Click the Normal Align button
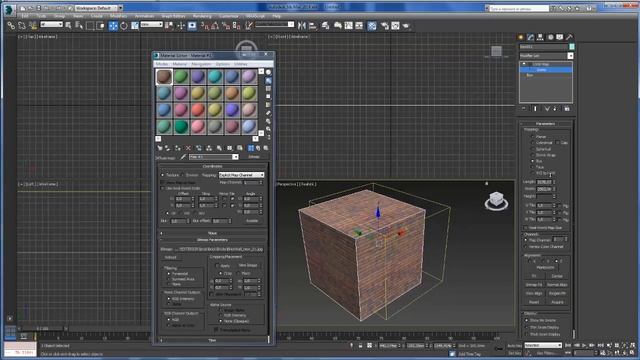 (x=557, y=285)
